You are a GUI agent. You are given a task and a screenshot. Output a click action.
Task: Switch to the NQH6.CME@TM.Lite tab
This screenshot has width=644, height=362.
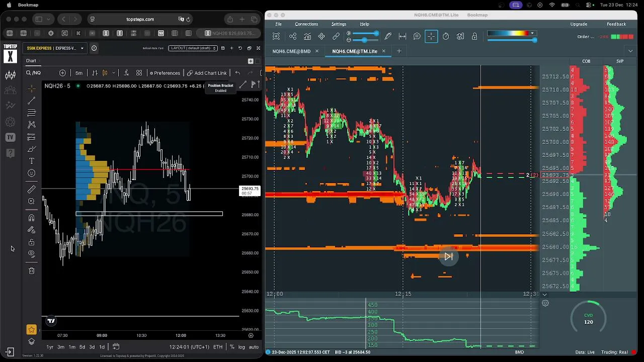coord(354,51)
